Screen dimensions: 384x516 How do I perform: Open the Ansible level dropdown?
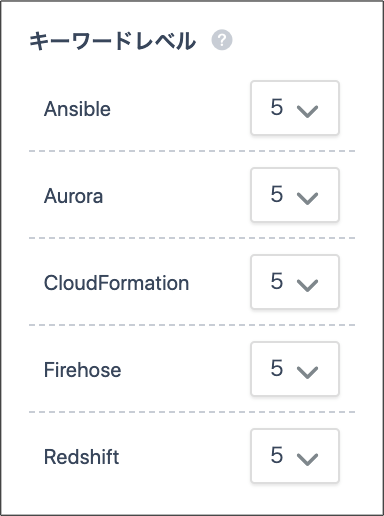(295, 108)
